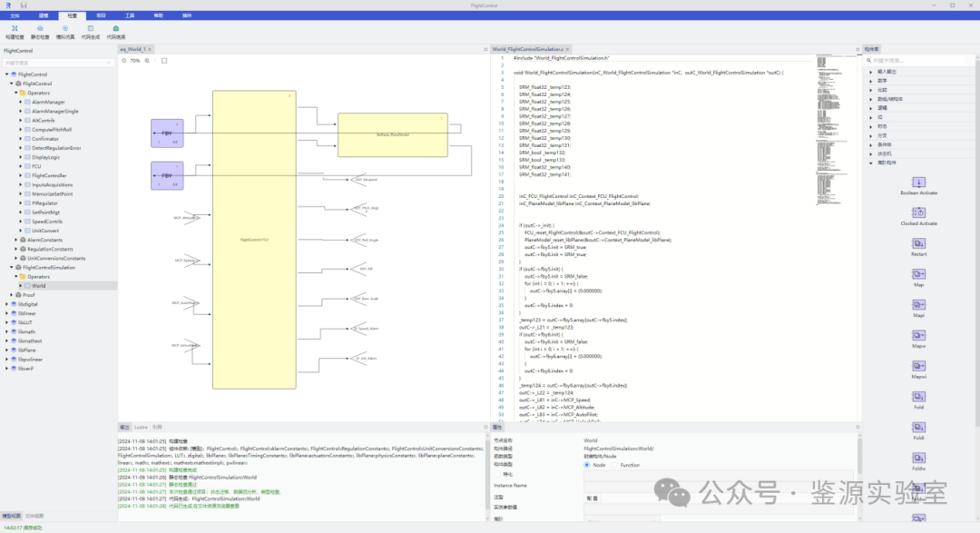Select the Mapw component icon
This screenshot has height=533, width=980.
pos(918,335)
